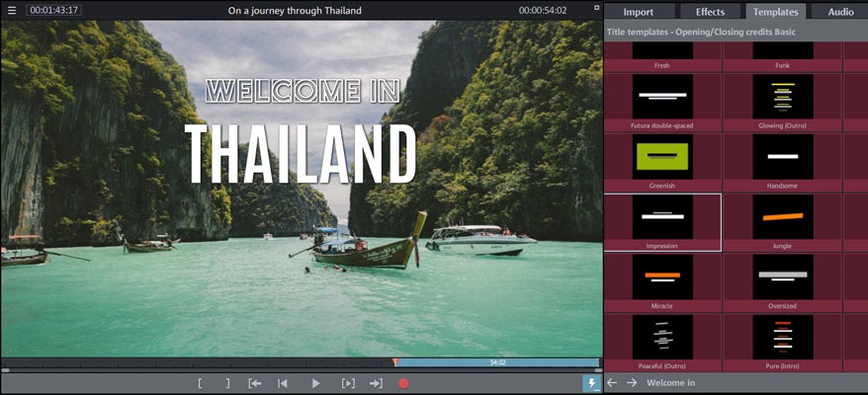Toggle the lightning performance icon

click(591, 383)
